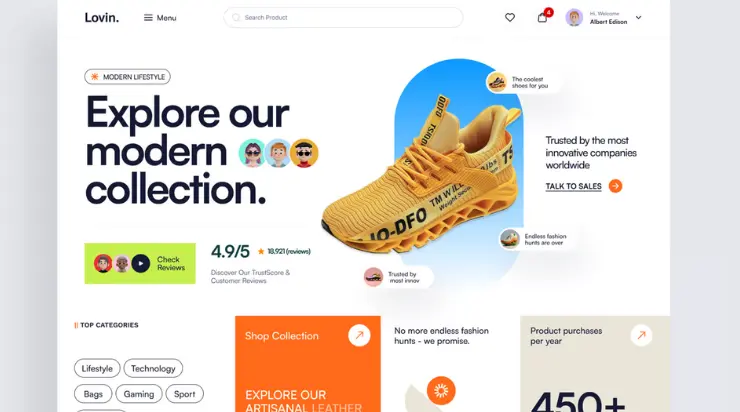Click the orange arrow beside Talk to Sales
The height and width of the screenshot is (412, 740).
615,186
